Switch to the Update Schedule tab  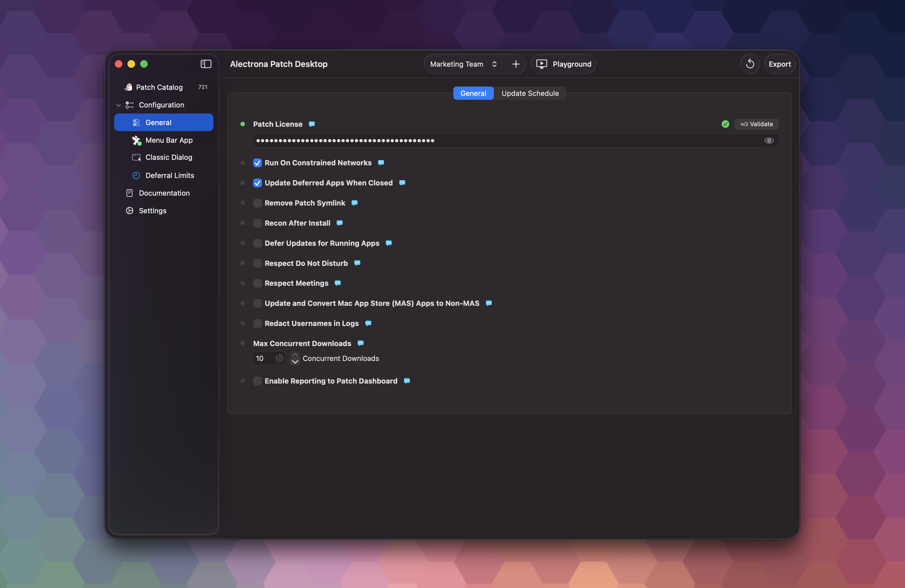pos(530,93)
